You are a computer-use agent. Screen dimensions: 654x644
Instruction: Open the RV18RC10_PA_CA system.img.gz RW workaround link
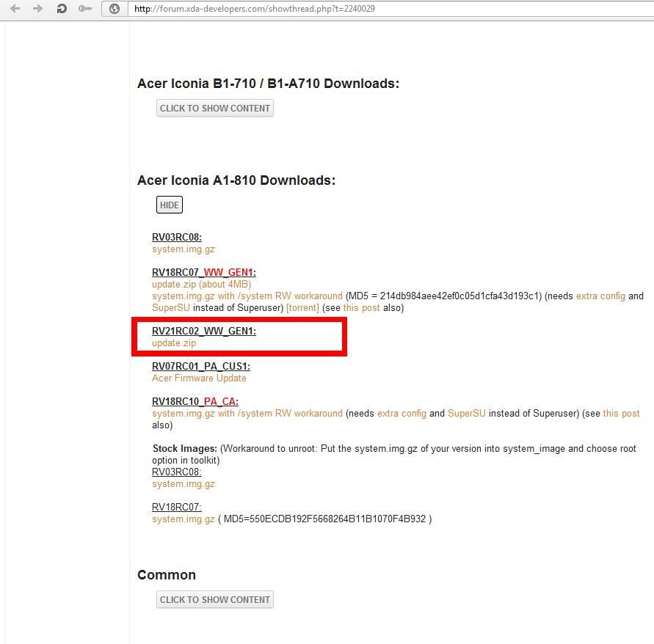[x=247, y=414]
